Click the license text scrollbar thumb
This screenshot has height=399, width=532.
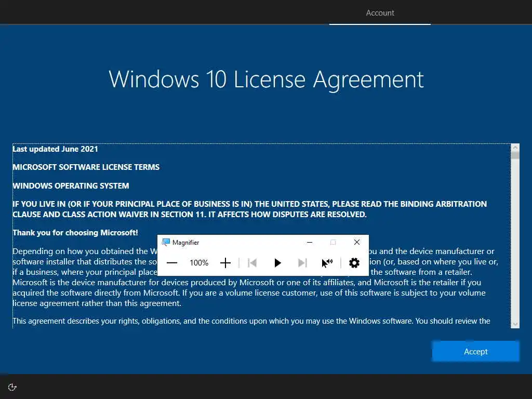coord(515,155)
